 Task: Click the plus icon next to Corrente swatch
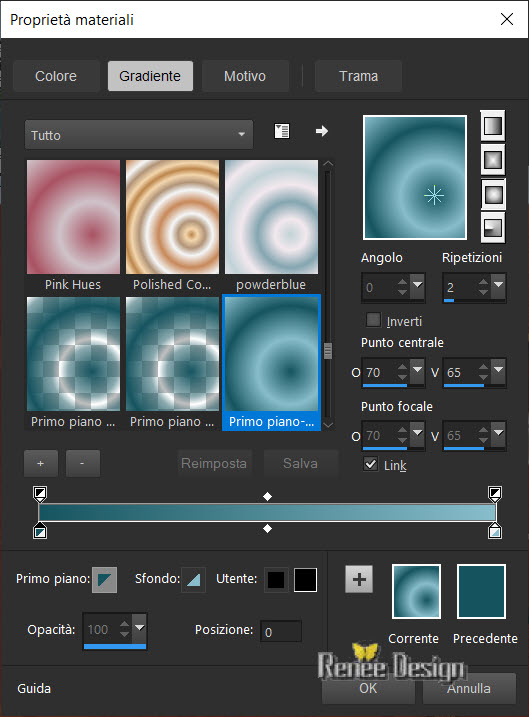tap(359, 579)
